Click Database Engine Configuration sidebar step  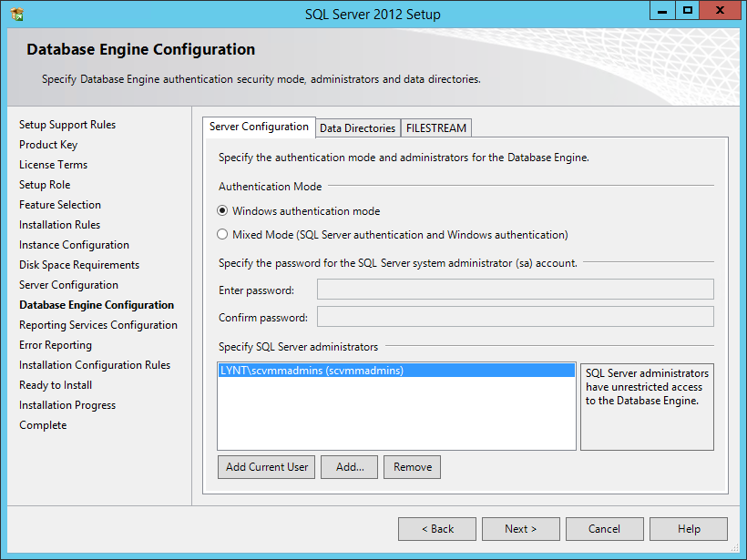(97, 305)
